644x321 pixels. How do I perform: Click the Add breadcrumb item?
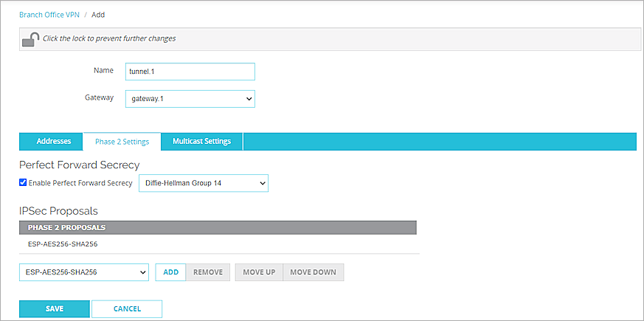click(x=98, y=15)
